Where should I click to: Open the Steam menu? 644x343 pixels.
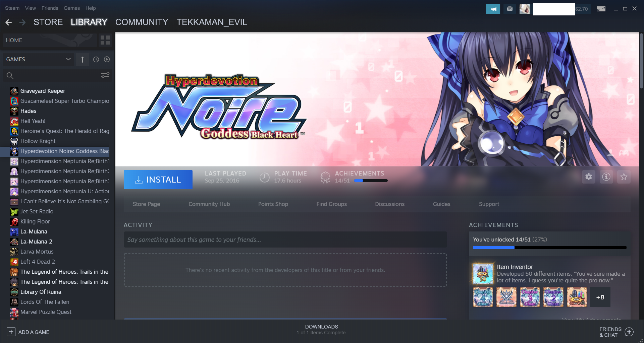(x=12, y=8)
